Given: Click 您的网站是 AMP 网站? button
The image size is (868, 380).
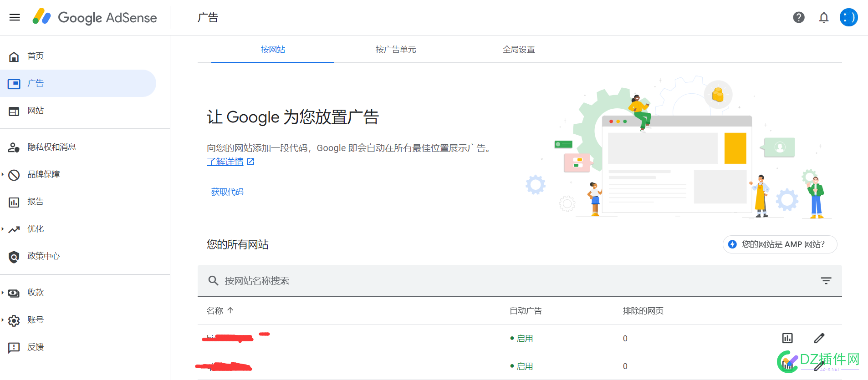Looking at the screenshot, I should click(780, 244).
